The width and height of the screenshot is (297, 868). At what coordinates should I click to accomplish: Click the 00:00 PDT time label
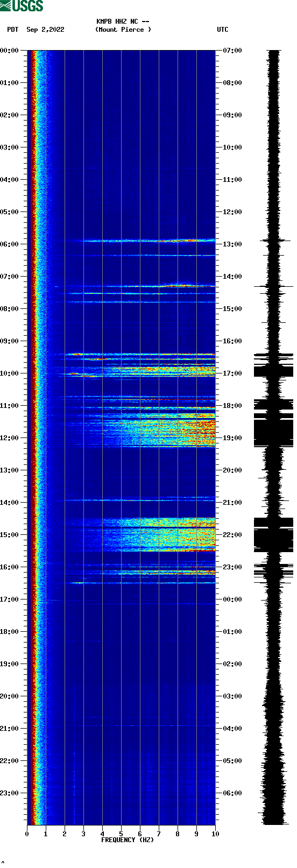coord(9,51)
